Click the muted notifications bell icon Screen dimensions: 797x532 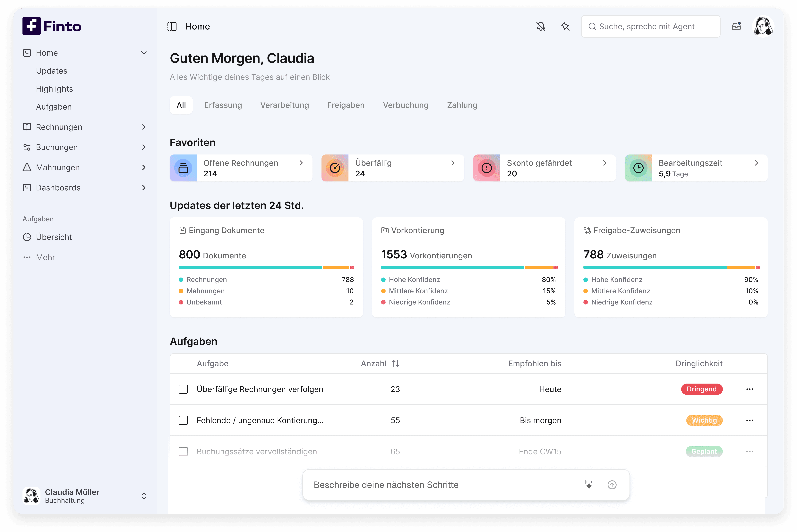click(x=541, y=26)
